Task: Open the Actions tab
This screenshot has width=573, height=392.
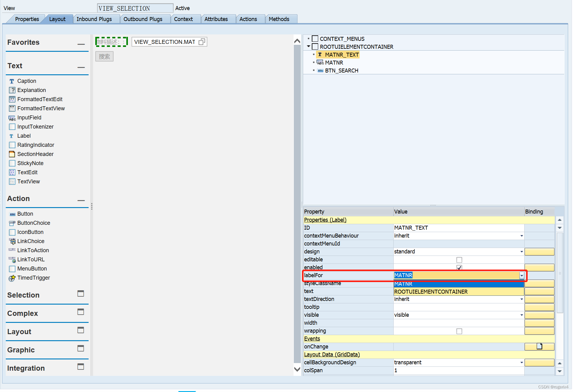Action: pyautogui.click(x=248, y=19)
